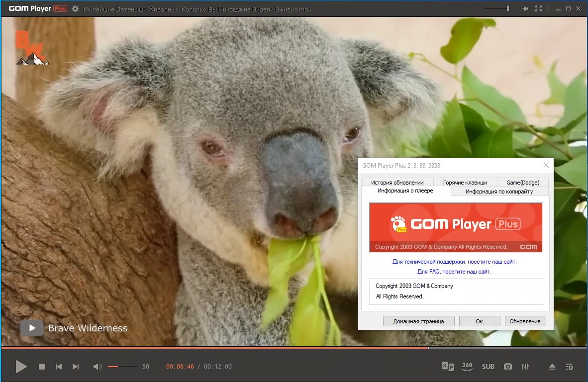The height and width of the screenshot is (382, 588).
Task: Play the video with the play button
Action: [x=21, y=366]
